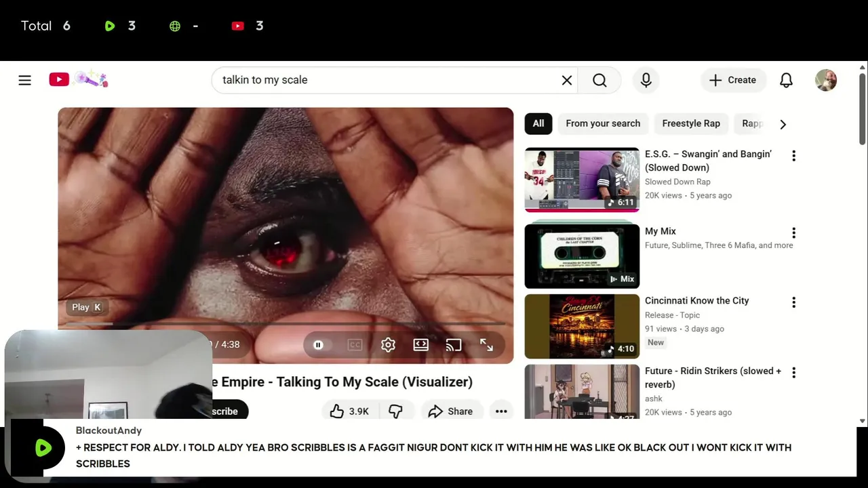The image size is (868, 488).
Task: Show more filter chips with the right chevron
Action: pyautogui.click(x=783, y=124)
